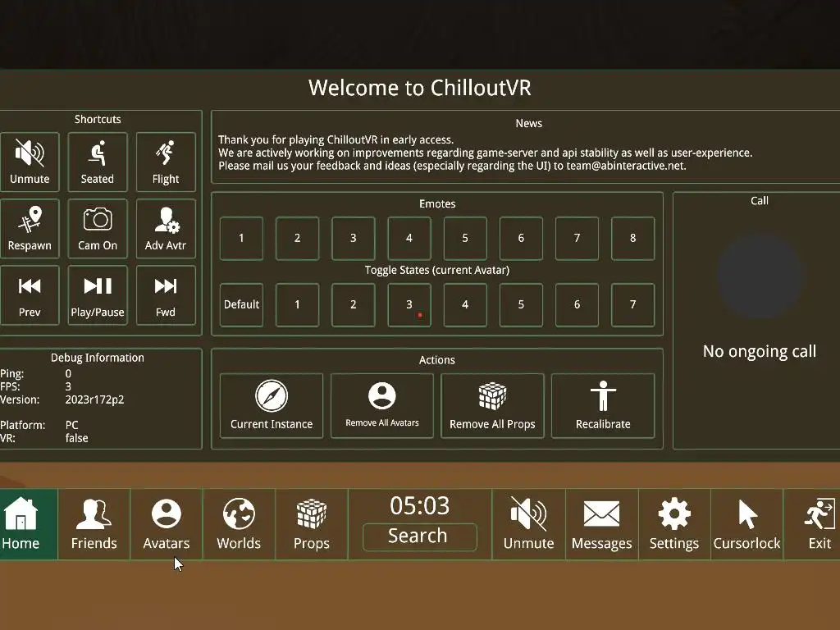The height and width of the screenshot is (630, 840).
Task: Click version value 2023r172p2
Action: [x=95, y=399]
